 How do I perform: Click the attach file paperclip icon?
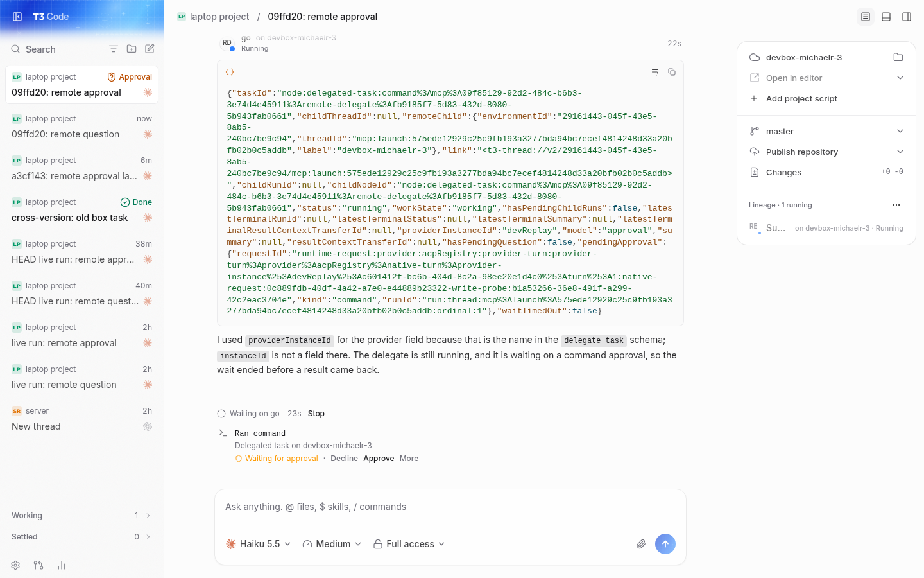(641, 544)
